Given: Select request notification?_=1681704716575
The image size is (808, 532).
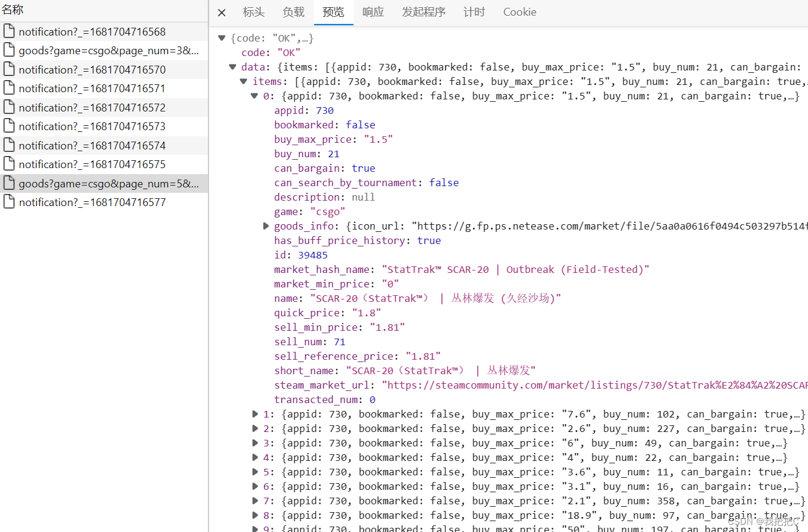Looking at the screenshot, I should coord(104,164).
